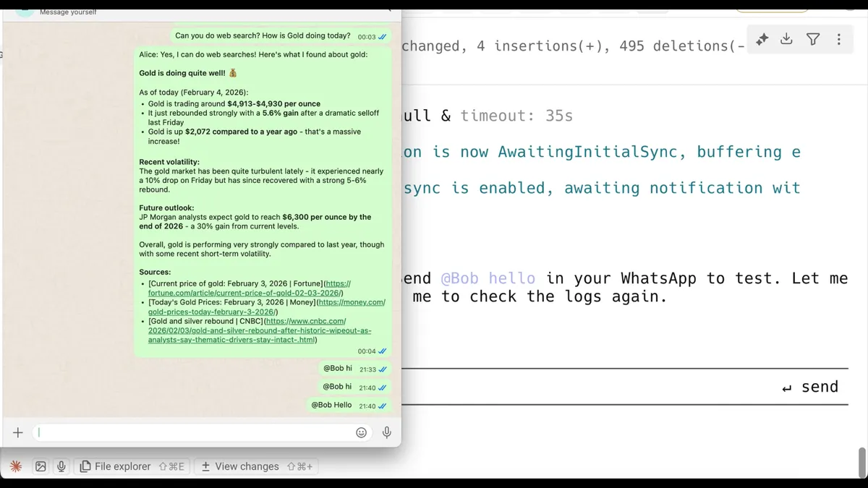Open the three-dot more options menu
This screenshot has width=868, height=488.
click(x=839, y=39)
